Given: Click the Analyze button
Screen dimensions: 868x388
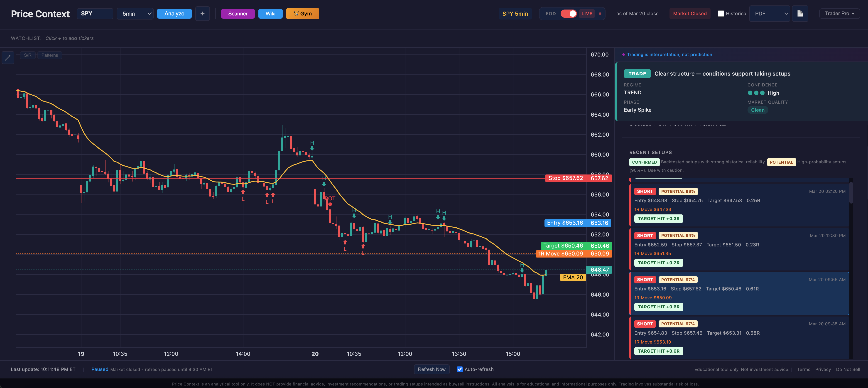Looking at the screenshot, I should click(x=174, y=13).
